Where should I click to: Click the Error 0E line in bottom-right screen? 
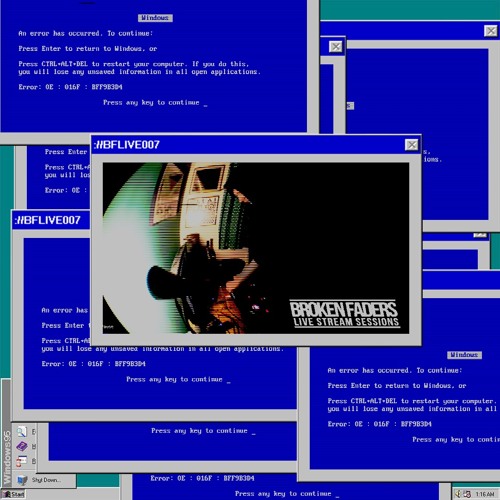380,424
